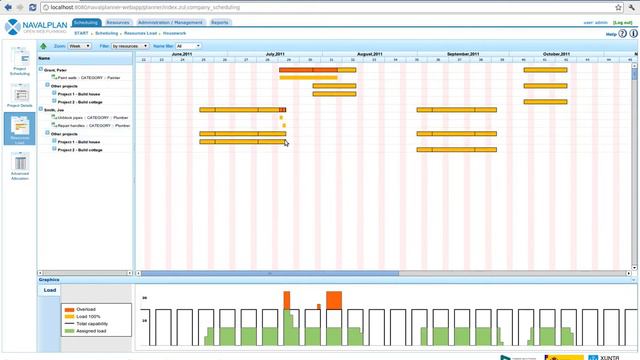The image size is (640, 360).
Task: Switch to the Resources tab
Action: click(118, 22)
